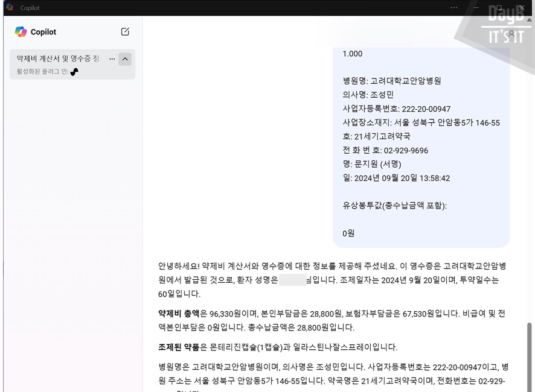Click the Copilot icon in the title bar
Viewport: 535px width, 392px height.
[8, 7]
